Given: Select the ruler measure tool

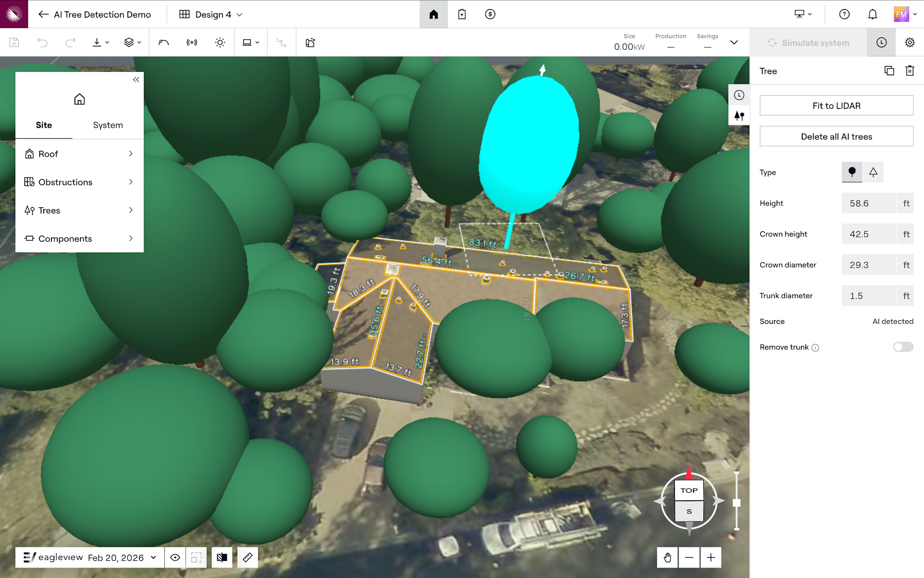Looking at the screenshot, I should coord(247,558).
